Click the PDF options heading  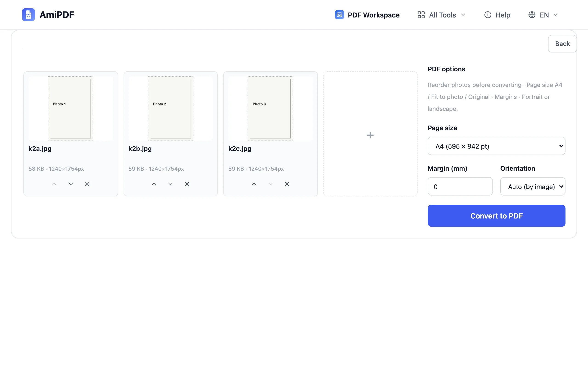[x=446, y=69]
